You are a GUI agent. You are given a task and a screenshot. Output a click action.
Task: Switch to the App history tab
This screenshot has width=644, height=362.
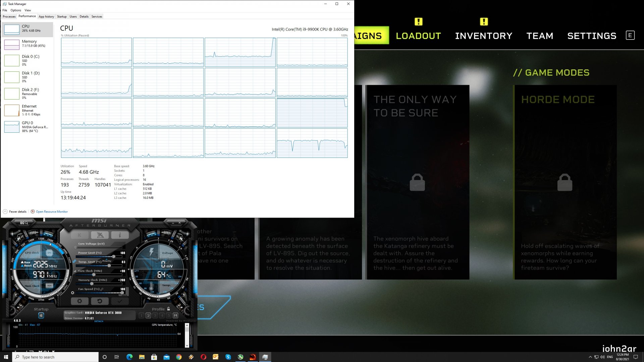point(46,16)
